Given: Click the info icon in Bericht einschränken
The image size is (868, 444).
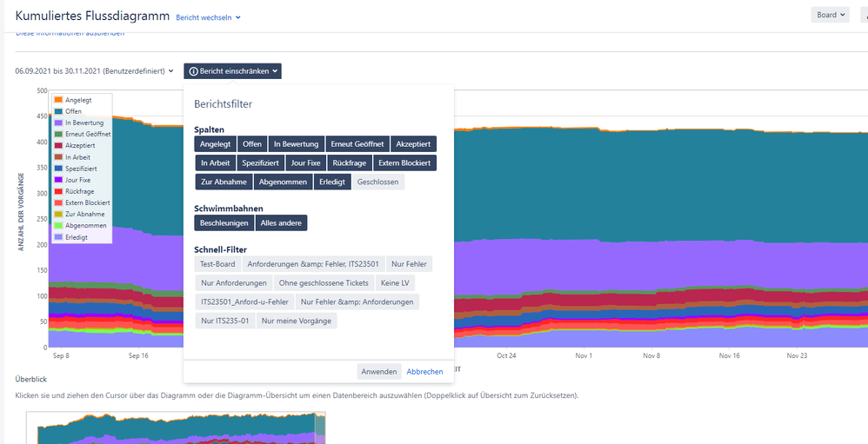Looking at the screenshot, I should pyautogui.click(x=193, y=71).
